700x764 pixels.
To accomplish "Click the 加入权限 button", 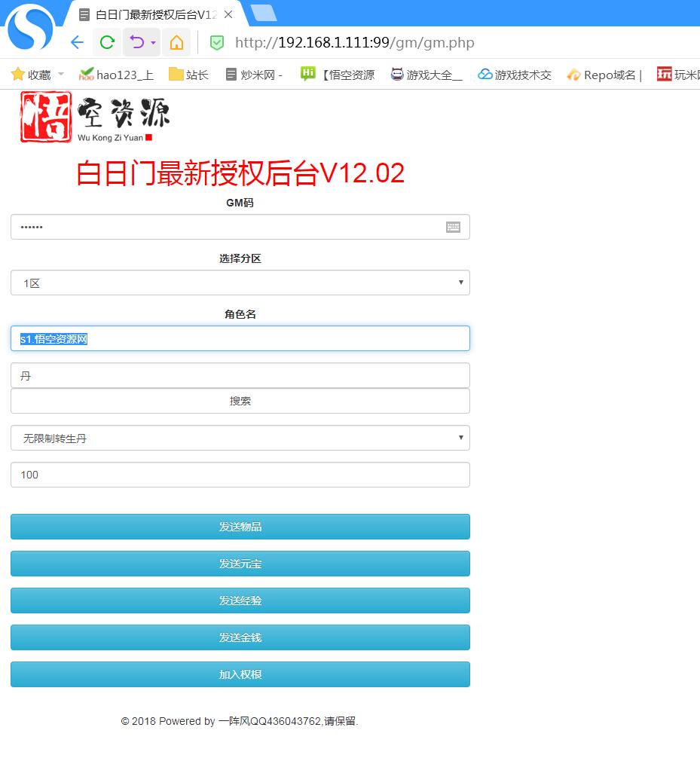I will [240, 674].
